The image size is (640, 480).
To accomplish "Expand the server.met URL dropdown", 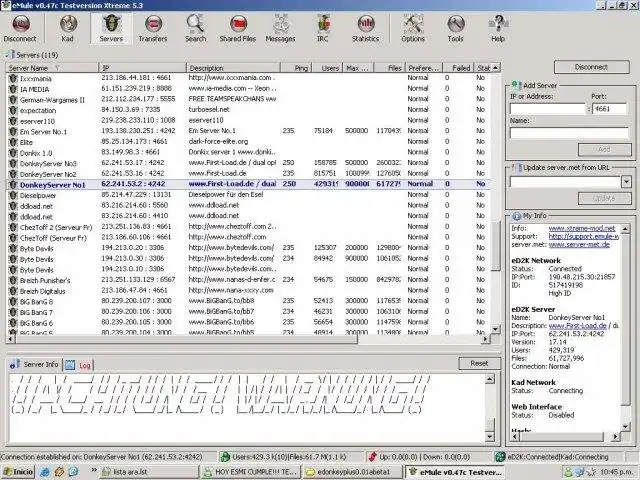I will (x=626, y=182).
